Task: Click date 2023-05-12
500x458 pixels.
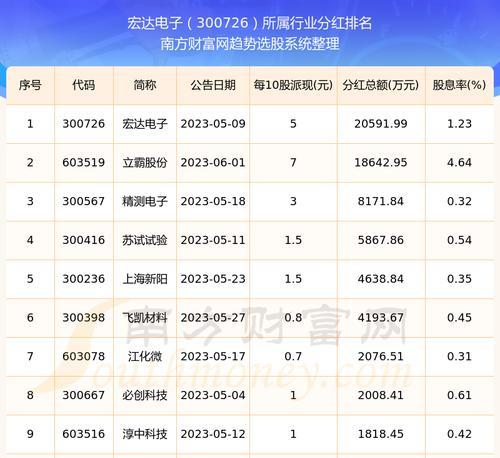Action: [x=213, y=434]
